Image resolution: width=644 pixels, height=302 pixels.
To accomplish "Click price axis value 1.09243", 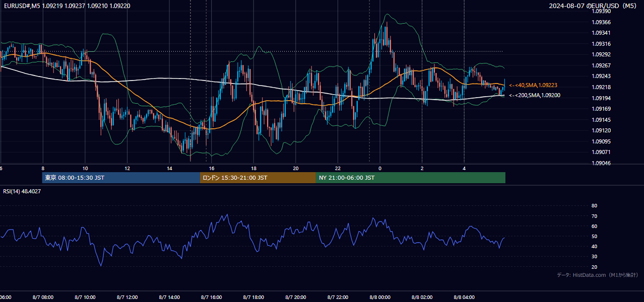I will tap(602, 76).
